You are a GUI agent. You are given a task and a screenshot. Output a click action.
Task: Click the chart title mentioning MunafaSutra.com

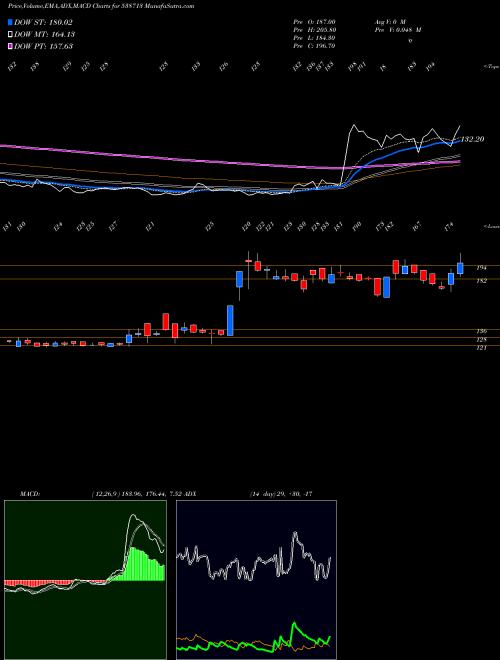[101, 6]
